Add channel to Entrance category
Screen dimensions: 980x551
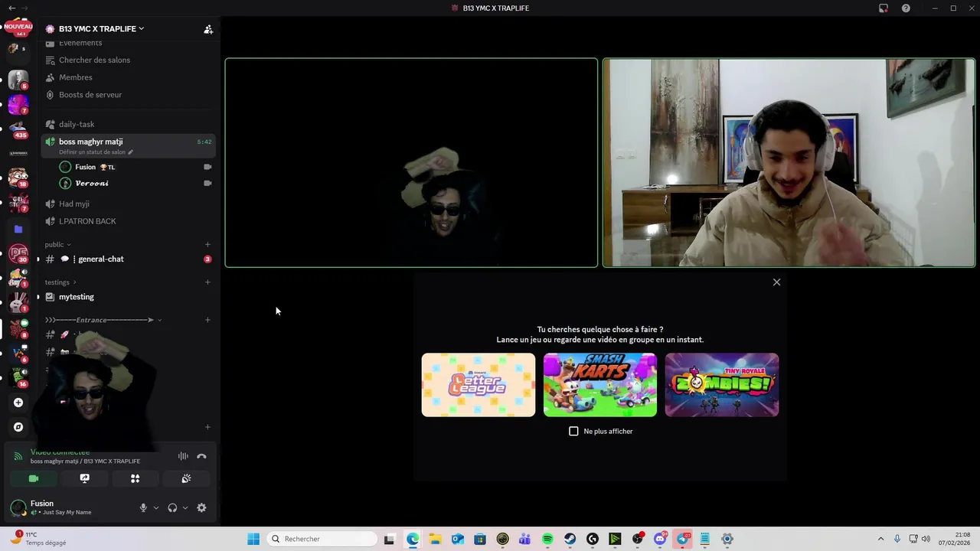[x=207, y=320]
